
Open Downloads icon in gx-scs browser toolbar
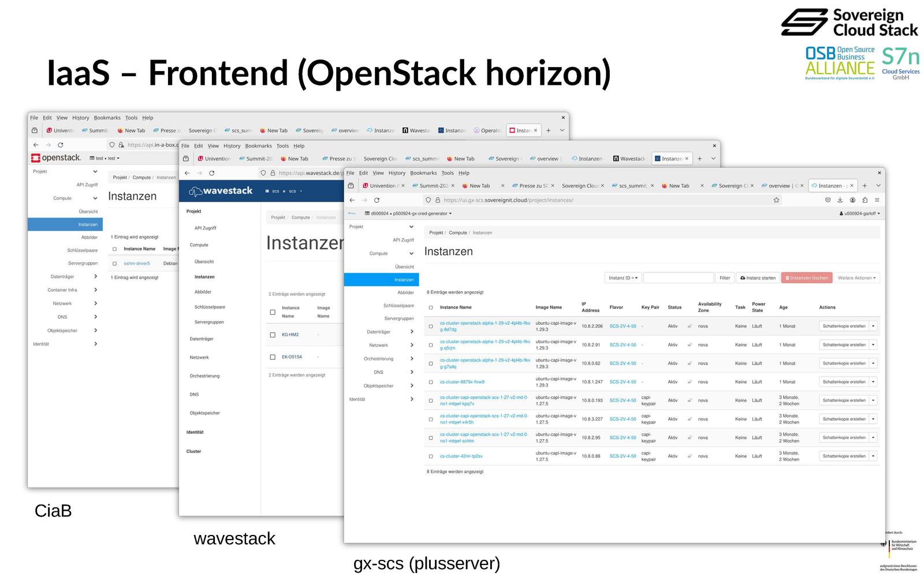point(840,200)
